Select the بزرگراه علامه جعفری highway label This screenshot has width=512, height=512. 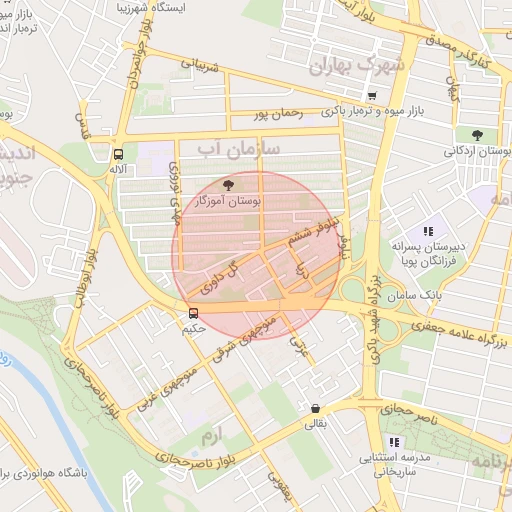[459, 334]
